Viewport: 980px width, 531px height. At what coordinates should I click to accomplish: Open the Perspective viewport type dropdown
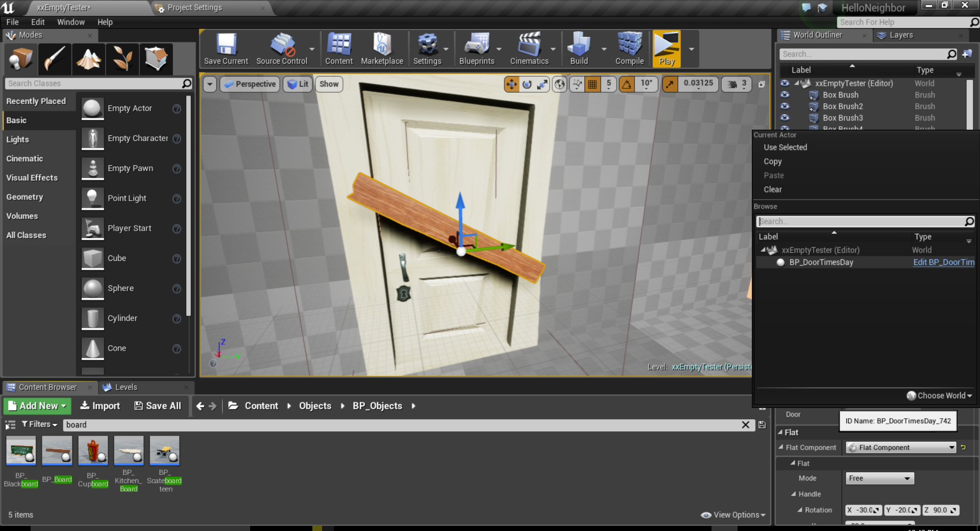pos(250,84)
